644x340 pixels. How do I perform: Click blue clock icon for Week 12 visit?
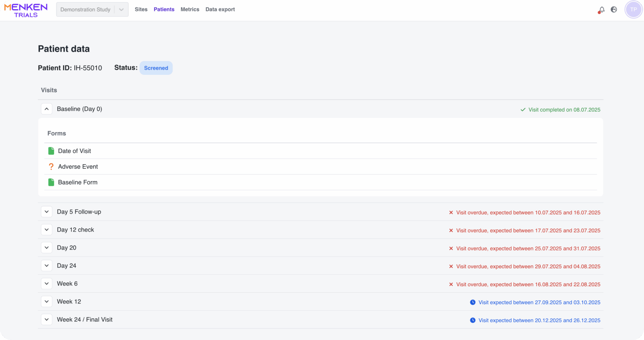(x=473, y=302)
